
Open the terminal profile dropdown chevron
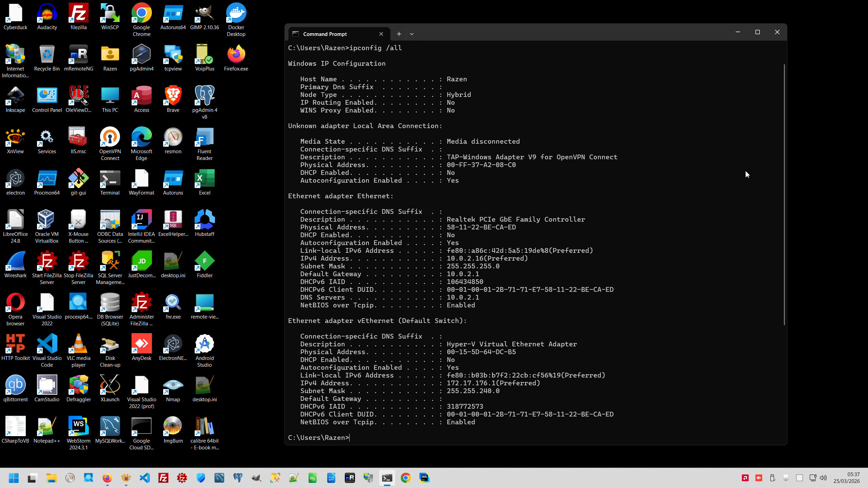pos(412,34)
